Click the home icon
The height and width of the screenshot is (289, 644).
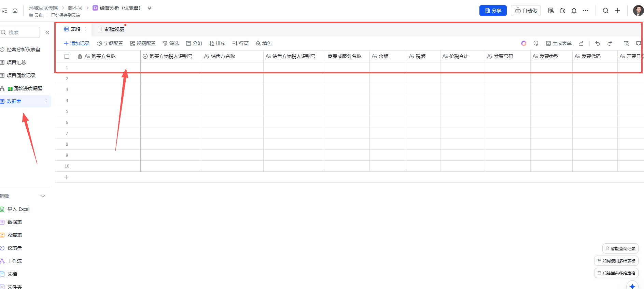pyautogui.click(x=15, y=11)
